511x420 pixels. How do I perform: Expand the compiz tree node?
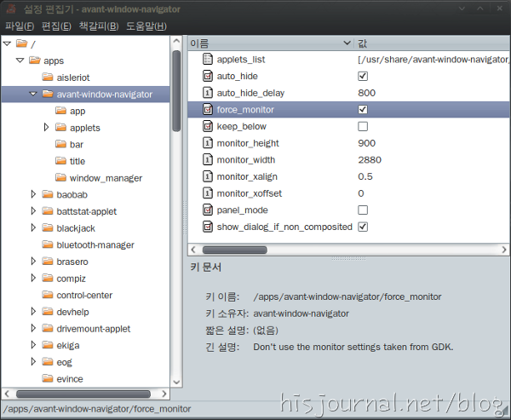[x=33, y=278]
